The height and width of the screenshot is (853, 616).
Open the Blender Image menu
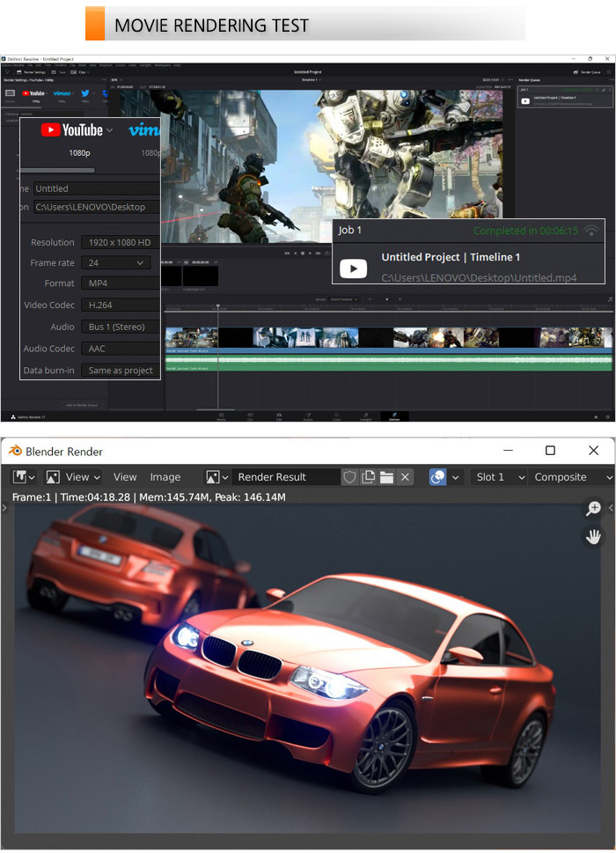coord(165,477)
